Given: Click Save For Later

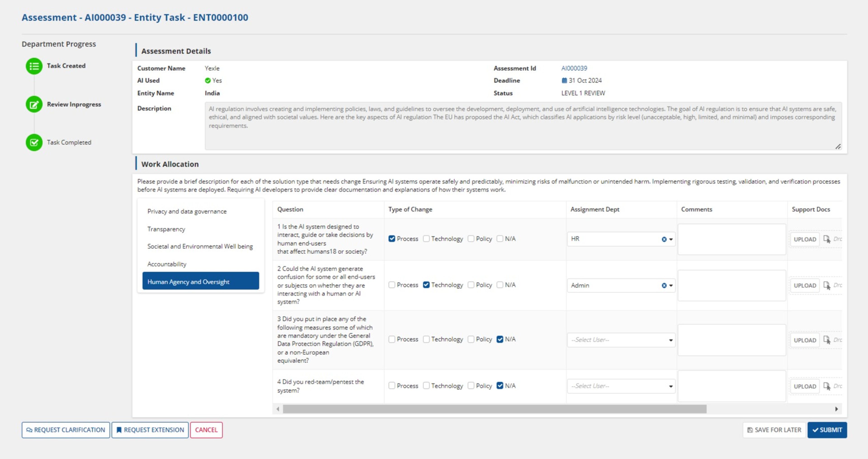Looking at the screenshot, I should pyautogui.click(x=774, y=430).
